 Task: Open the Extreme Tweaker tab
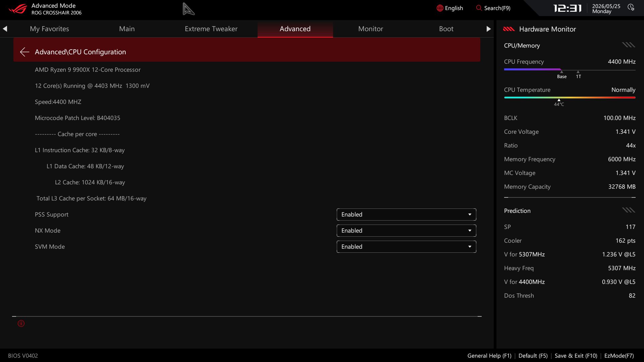(x=211, y=29)
